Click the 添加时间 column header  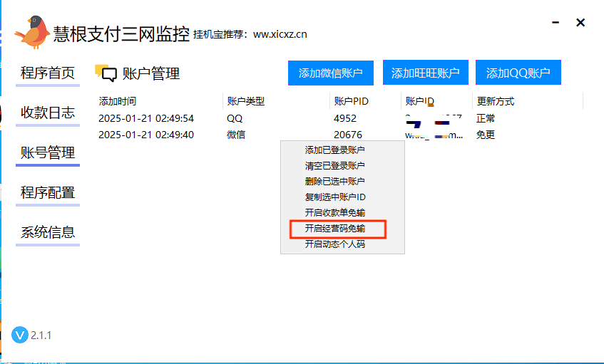point(159,101)
